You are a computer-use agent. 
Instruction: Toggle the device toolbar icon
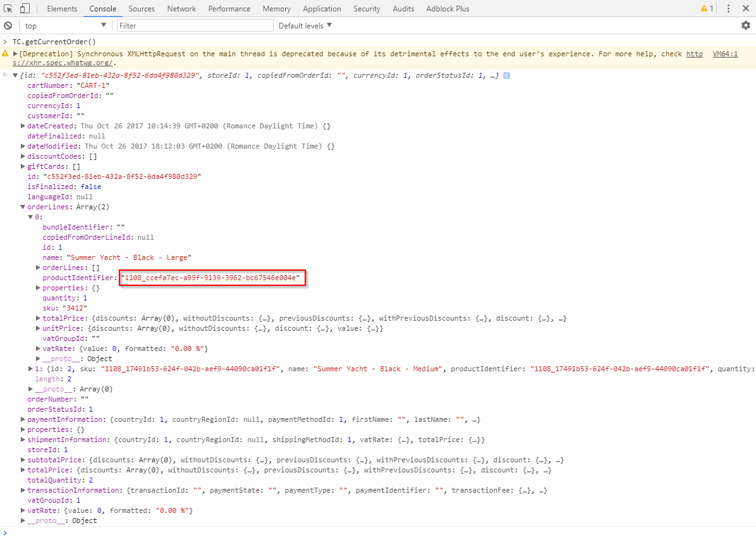[25, 8]
